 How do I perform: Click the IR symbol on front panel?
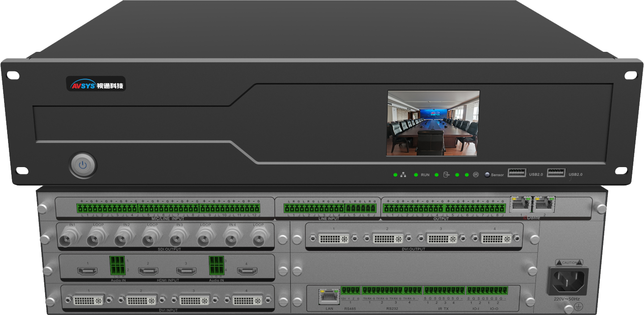tap(476, 175)
